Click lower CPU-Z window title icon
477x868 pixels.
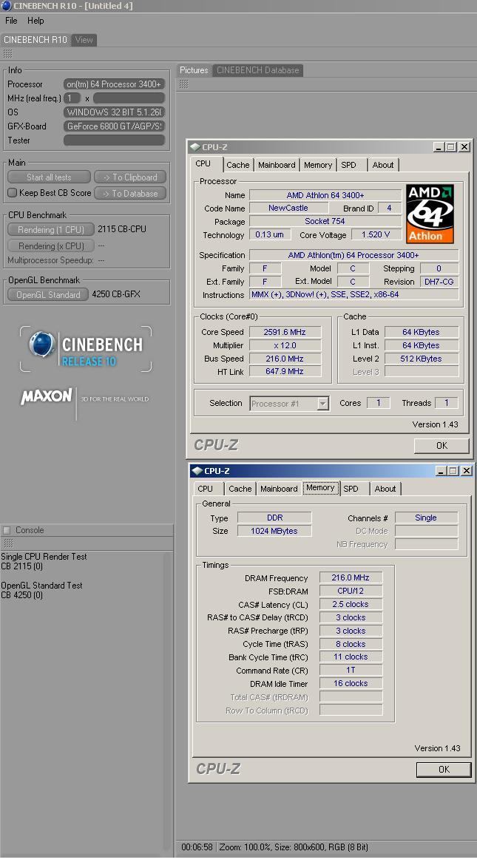[197, 471]
